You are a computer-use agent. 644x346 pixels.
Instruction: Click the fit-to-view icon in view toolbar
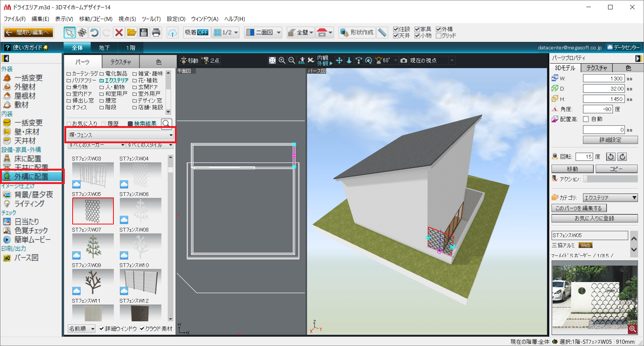[272, 60]
